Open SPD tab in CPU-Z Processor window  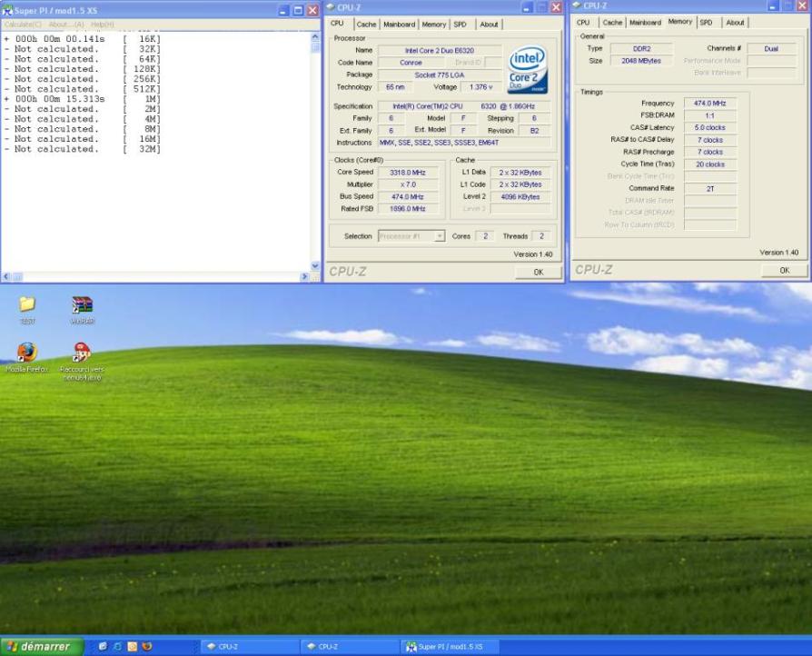pos(460,25)
